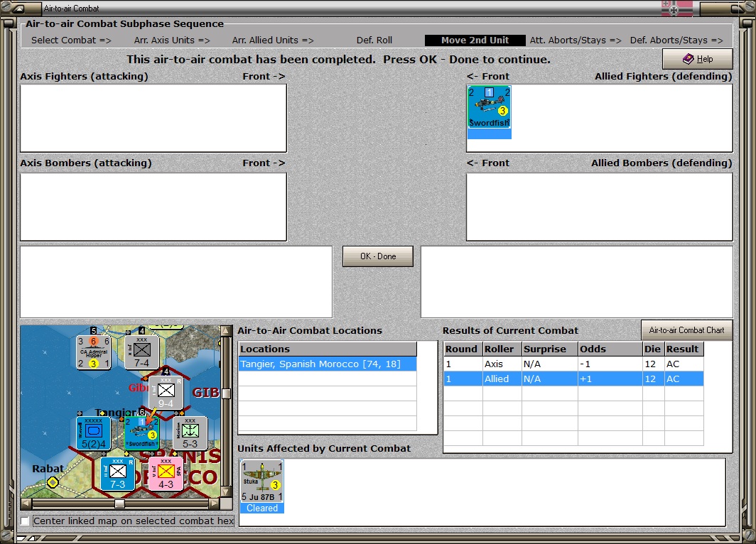Click the flag icon in the title bar

pos(677,9)
